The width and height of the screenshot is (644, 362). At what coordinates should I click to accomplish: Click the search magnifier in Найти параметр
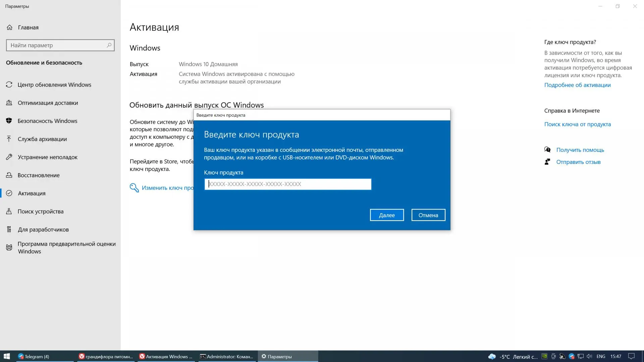click(x=109, y=45)
